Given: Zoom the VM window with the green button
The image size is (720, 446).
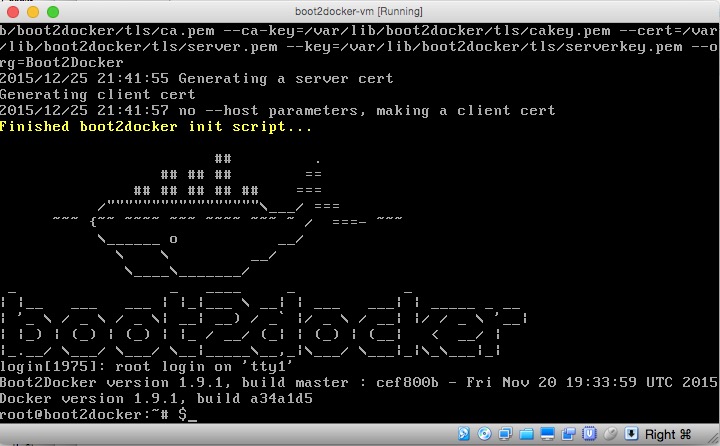Looking at the screenshot, I should tap(53, 11).
